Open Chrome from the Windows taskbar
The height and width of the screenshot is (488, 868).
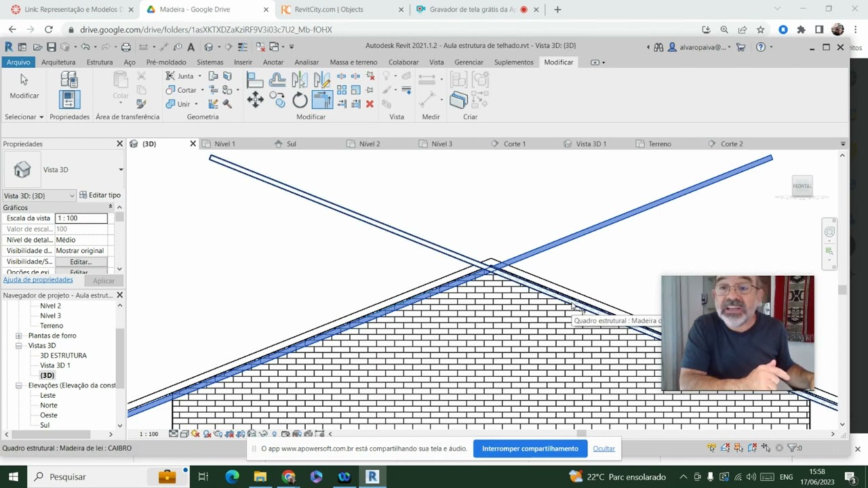[x=288, y=476]
